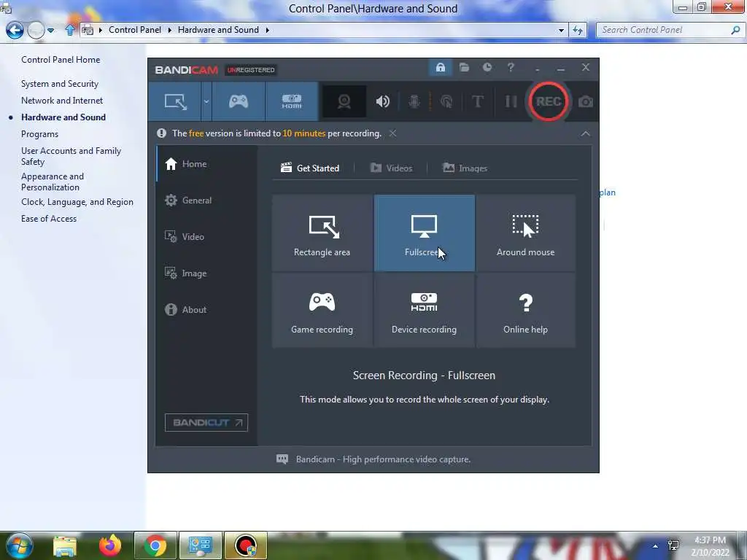747x560 pixels.
Task: Go back in Control Panel window
Action: (x=15, y=30)
